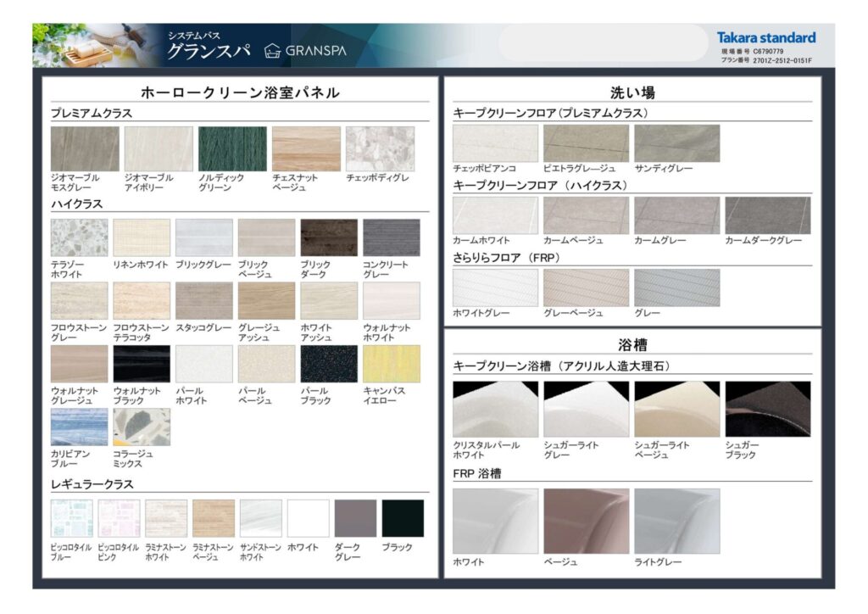The height and width of the screenshot is (614, 868).
Task: Pick the チェスナットベージュ panel swatch
Action: click(306, 149)
